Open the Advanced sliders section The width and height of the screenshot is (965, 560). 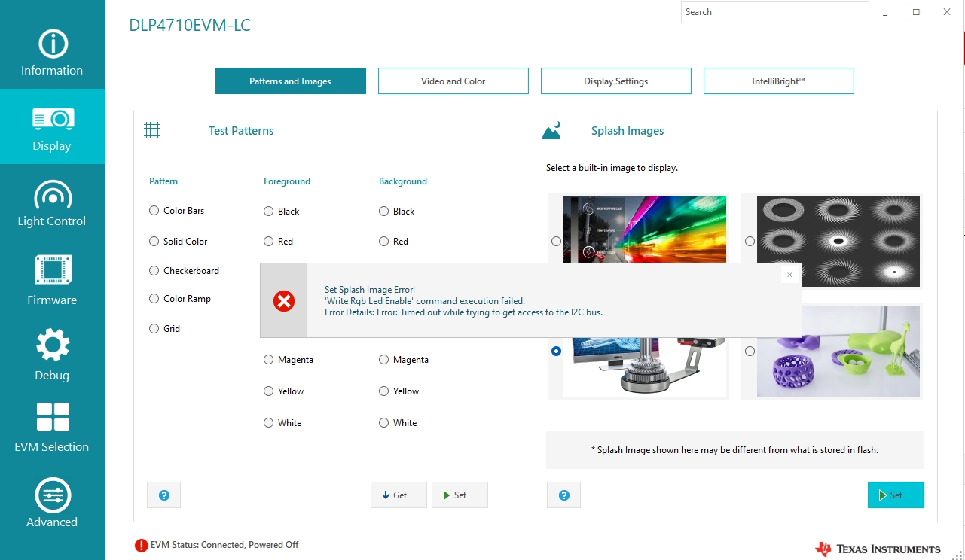click(x=52, y=503)
